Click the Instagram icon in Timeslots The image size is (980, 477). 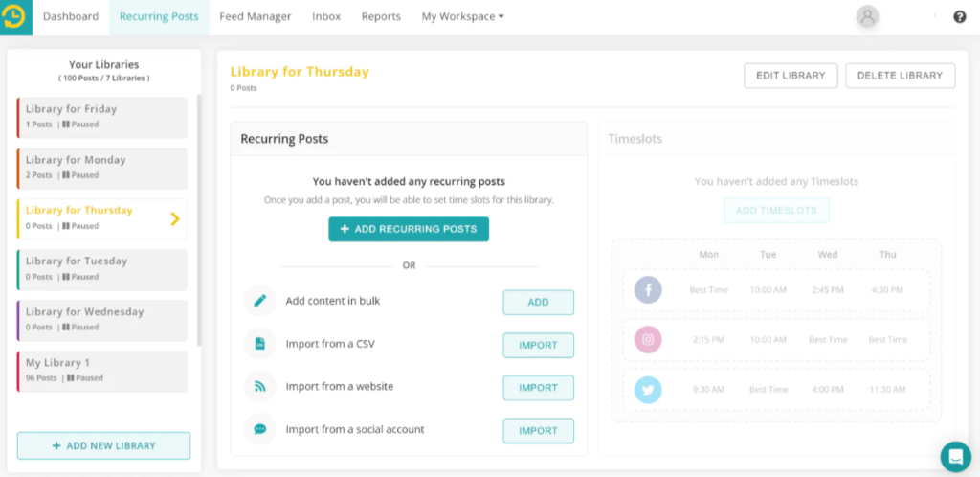pos(648,339)
